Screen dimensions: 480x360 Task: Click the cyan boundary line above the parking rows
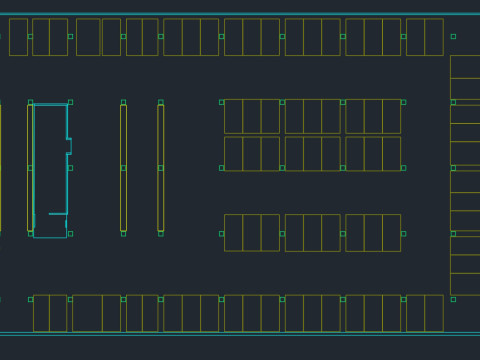click(x=240, y=14)
